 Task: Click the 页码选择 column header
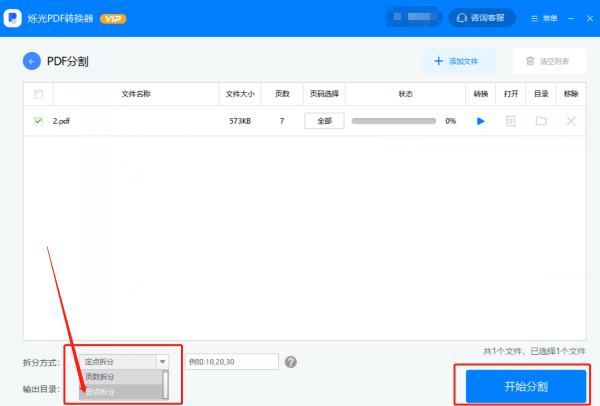point(324,94)
